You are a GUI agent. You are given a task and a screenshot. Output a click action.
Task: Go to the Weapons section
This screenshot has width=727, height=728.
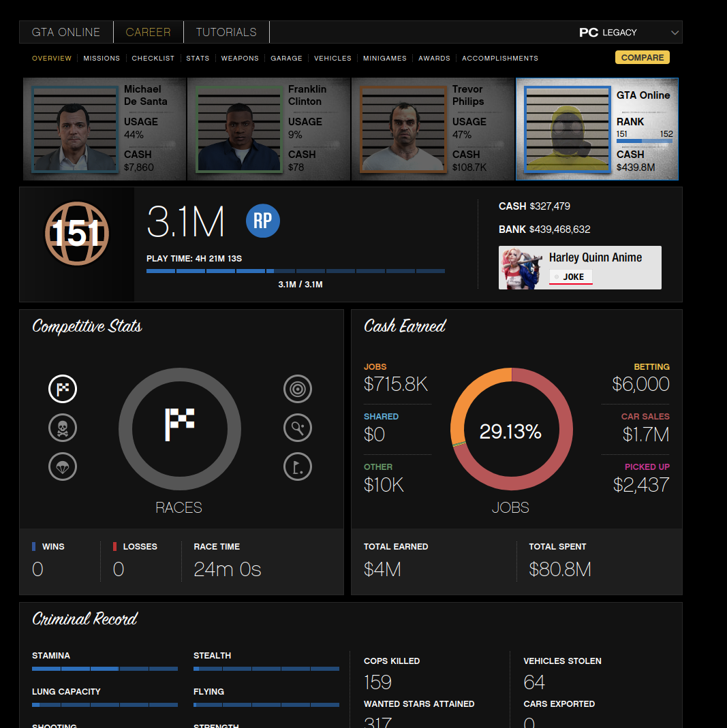point(240,59)
